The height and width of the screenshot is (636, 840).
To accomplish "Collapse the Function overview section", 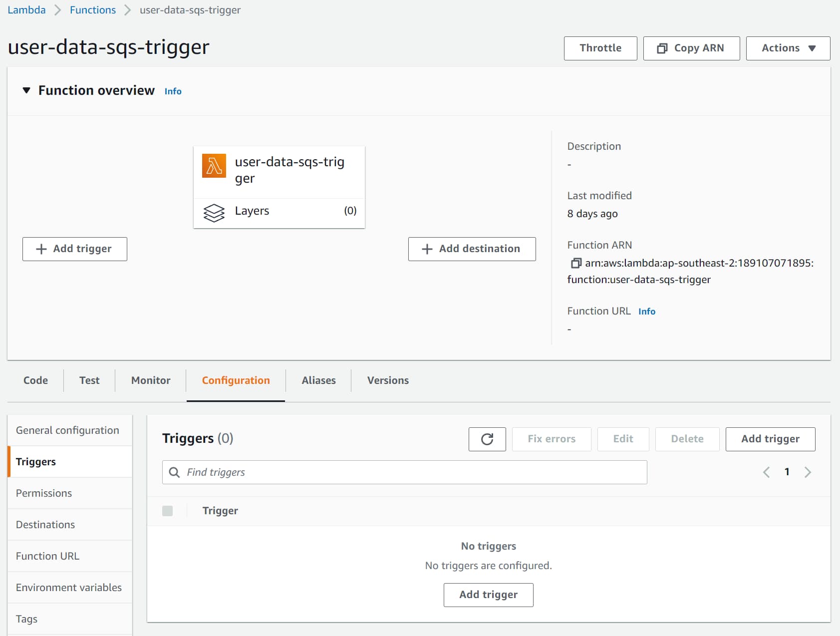I will [26, 90].
